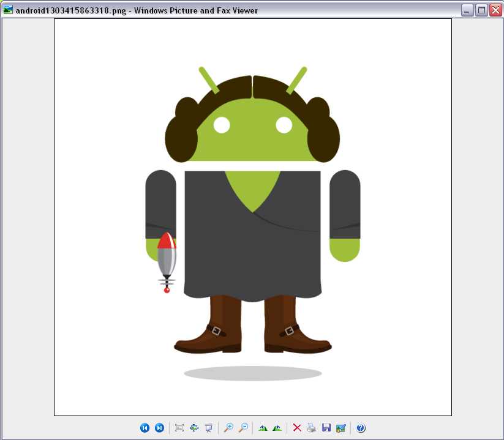The image size is (504, 440).
Task: Open the Help icon
Action: point(361,428)
